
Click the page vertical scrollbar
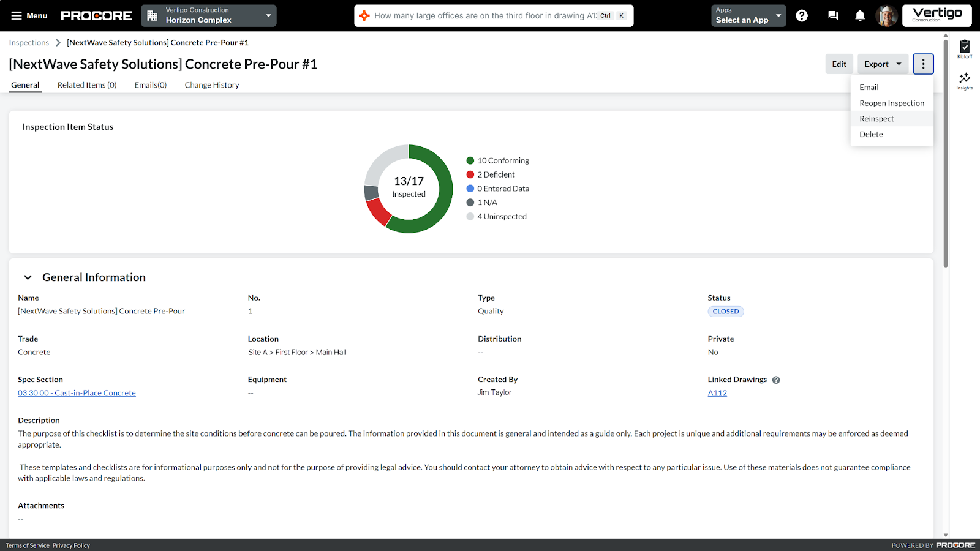pos(946,153)
